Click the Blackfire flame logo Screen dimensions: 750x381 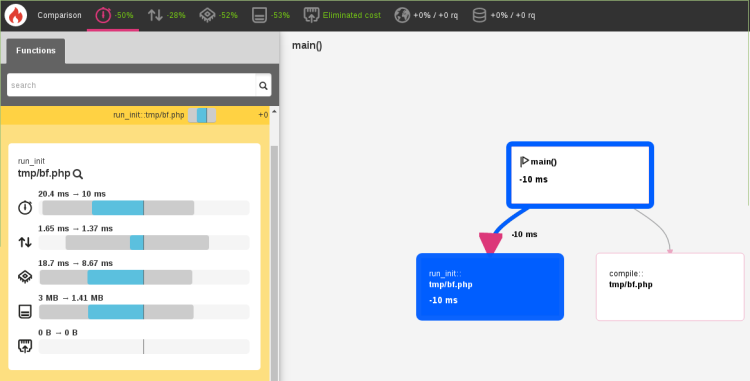point(16,15)
